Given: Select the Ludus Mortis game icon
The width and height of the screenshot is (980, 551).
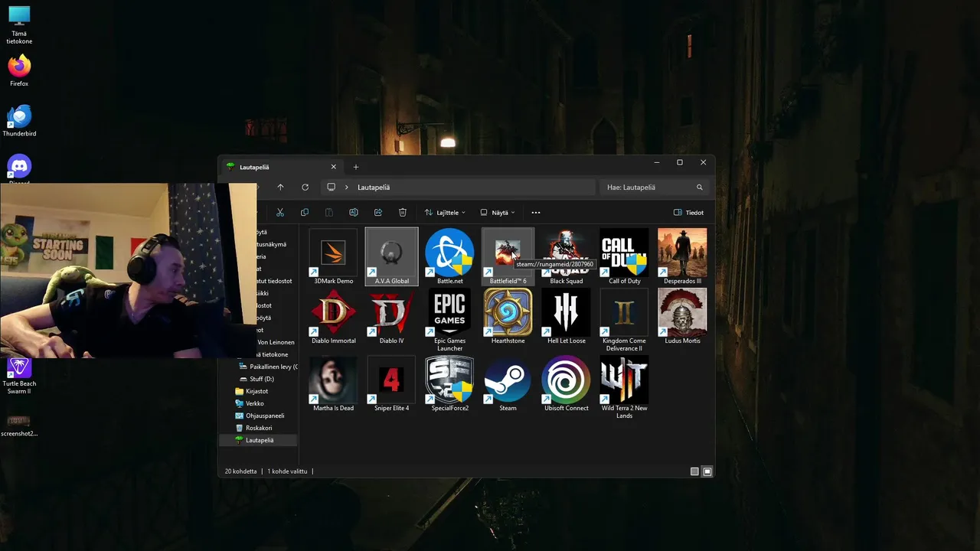Looking at the screenshot, I should [x=682, y=316].
